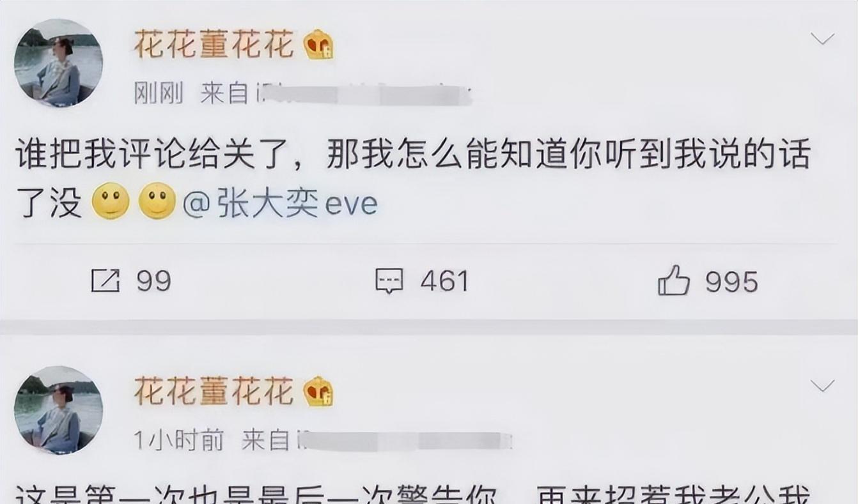Click the 刚刚 timestamp
Image resolution: width=858 pixels, height=504 pixels.
tap(159, 94)
